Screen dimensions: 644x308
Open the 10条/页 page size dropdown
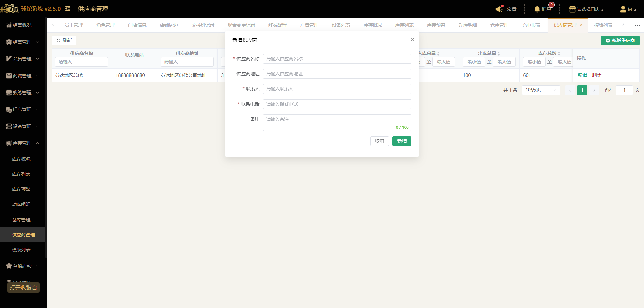541,90
